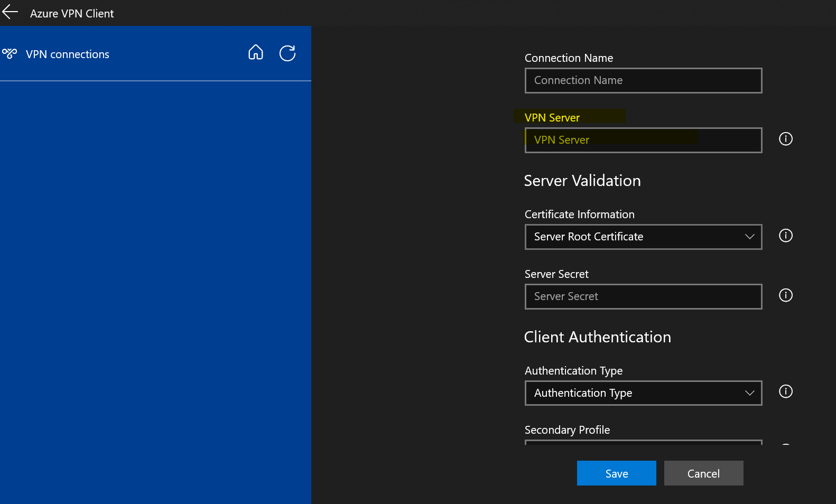Focus the VPN Server input field
The height and width of the screenshot is (504, 836).
pos(643,140)
